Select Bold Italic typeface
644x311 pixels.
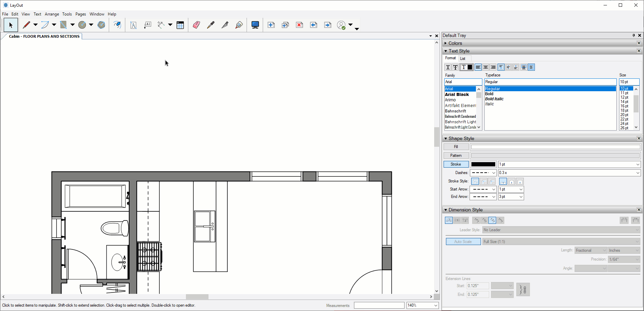[x=494, y=99]
